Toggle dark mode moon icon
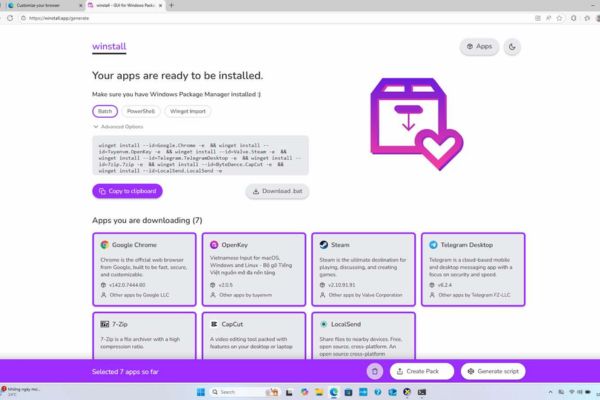Screen dimensions: 600x400 point(512,47)
